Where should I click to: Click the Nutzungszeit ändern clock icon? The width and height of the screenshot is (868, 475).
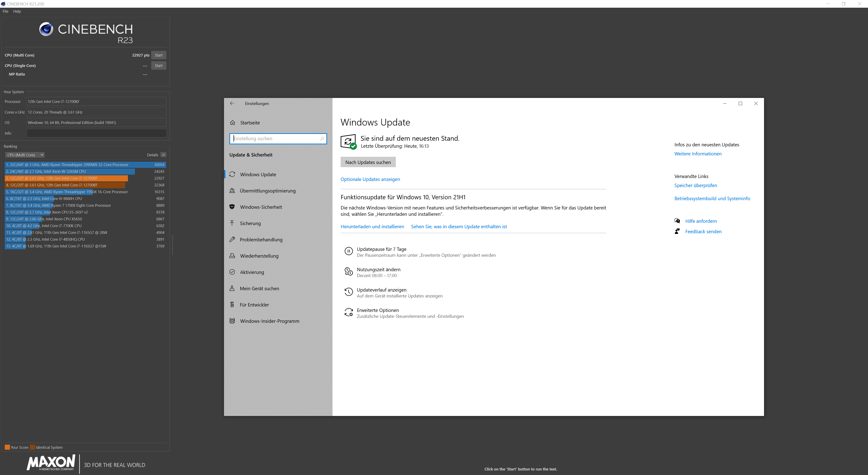point(348,271)
